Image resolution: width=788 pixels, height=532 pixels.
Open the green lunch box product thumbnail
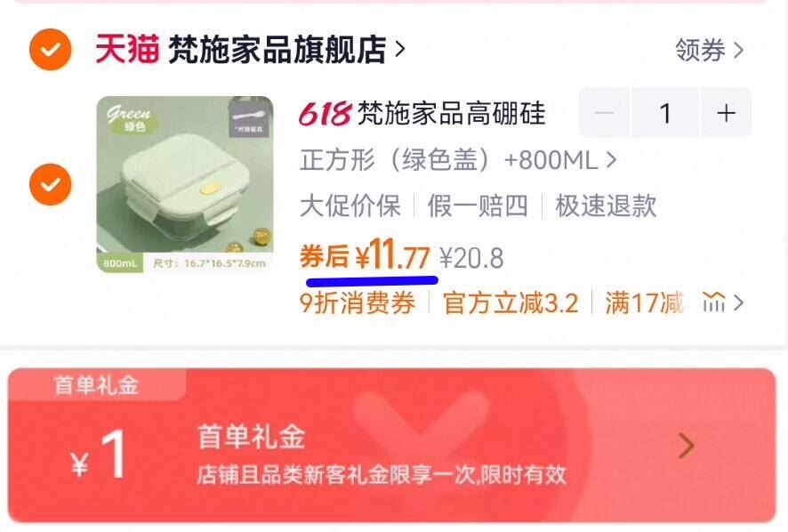coord(185,184)
